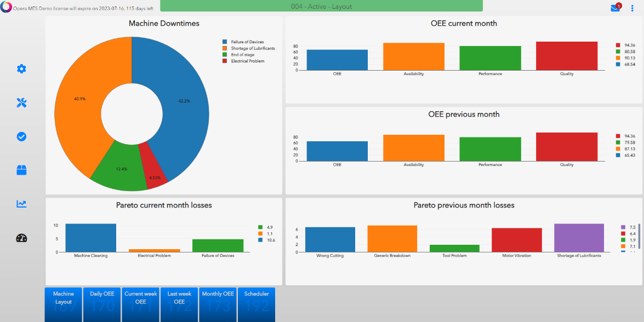Click the Pareto previous month legend scrollbar

(639, 234)
